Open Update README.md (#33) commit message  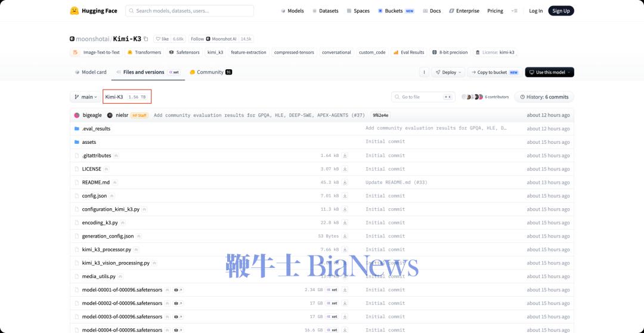(397, 182)
